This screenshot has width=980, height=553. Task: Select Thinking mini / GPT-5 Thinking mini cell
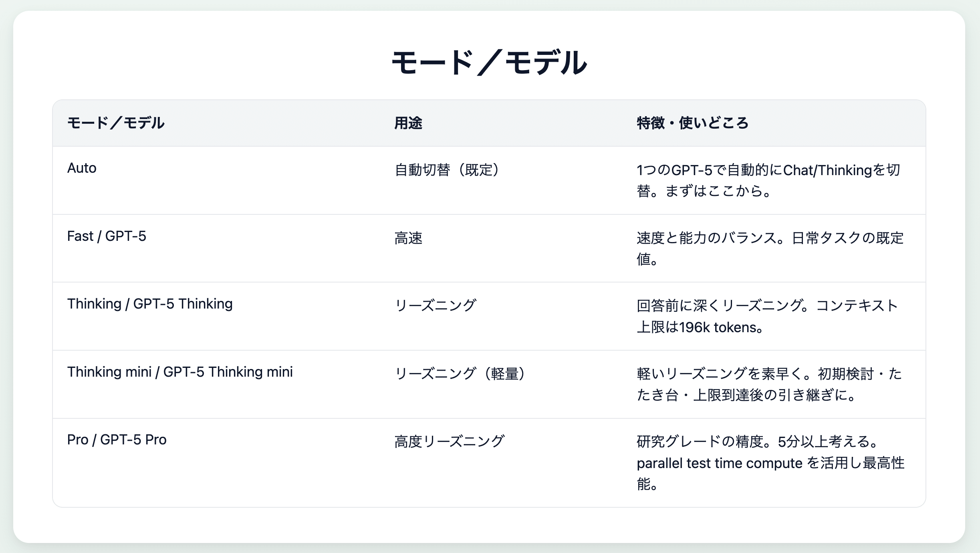(x=180, y=372)
